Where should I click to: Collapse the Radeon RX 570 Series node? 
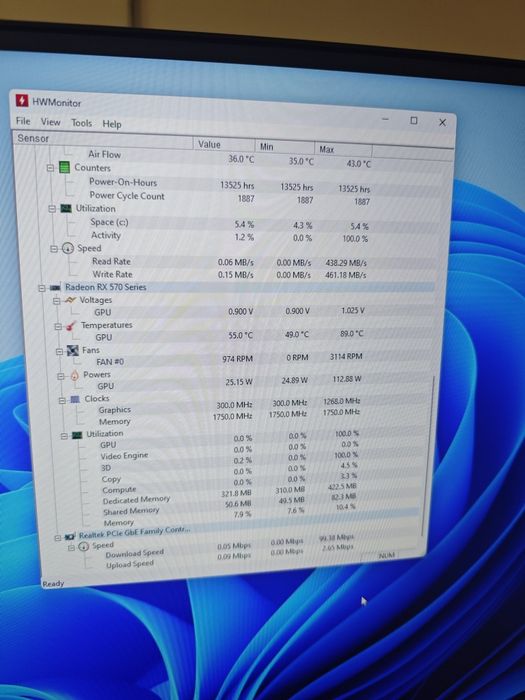tap(42, 288)
